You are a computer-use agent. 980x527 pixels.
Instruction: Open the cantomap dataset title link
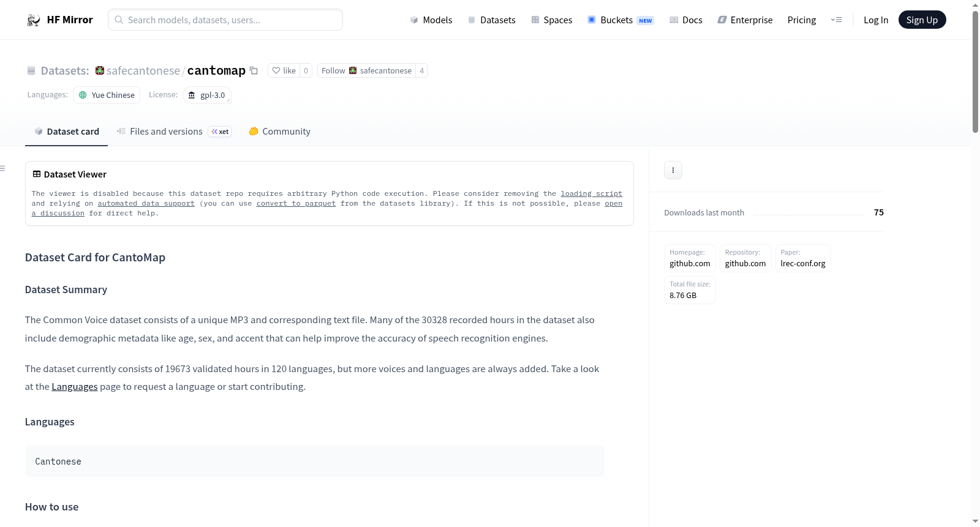point(216,70)
